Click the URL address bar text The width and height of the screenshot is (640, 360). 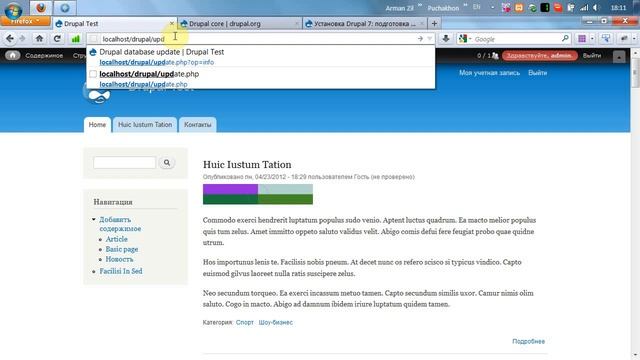[133, 39]
